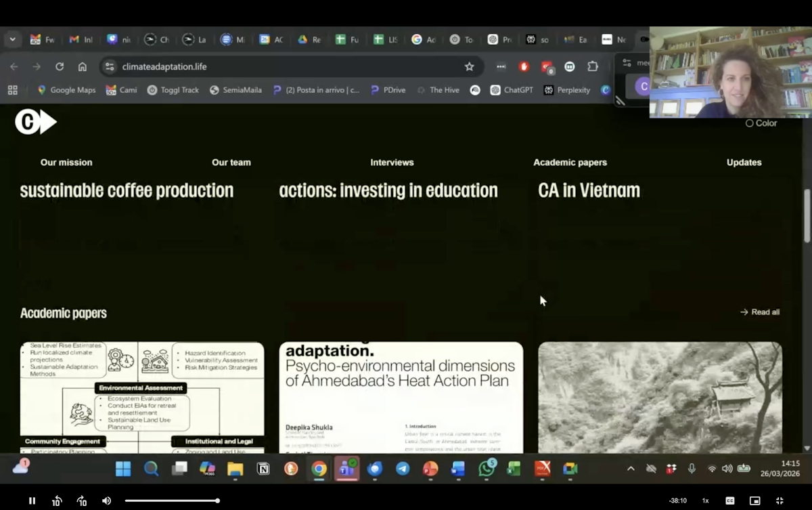Open the weather widget on the taskbar
812x510 pixels.
(20, 467)
